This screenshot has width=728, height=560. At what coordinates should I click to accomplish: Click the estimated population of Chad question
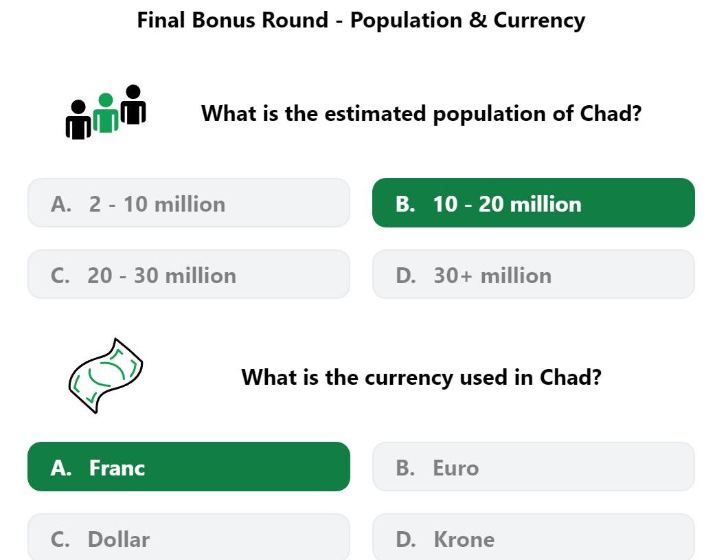pyautogui.click(x=421, y=114)
